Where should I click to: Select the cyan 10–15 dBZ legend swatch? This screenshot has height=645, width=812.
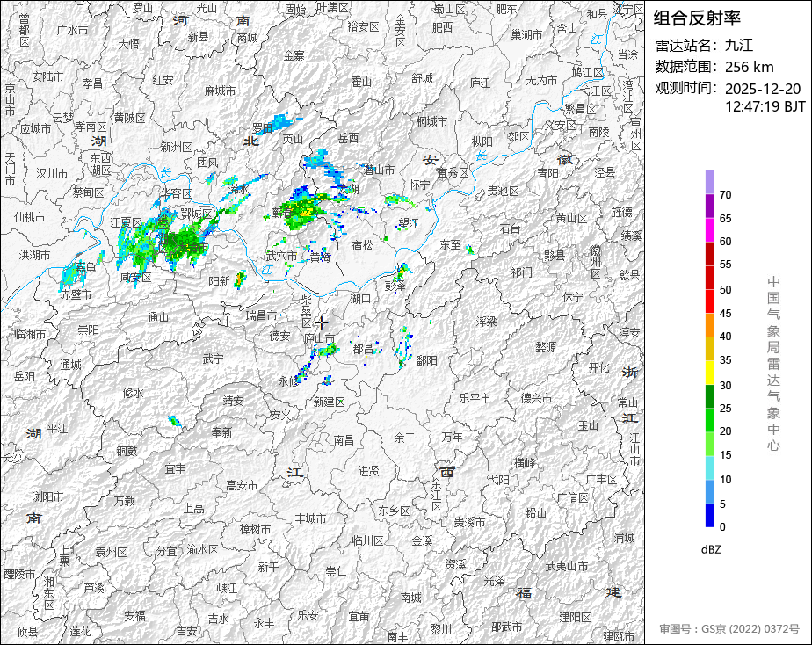(710, 468)
